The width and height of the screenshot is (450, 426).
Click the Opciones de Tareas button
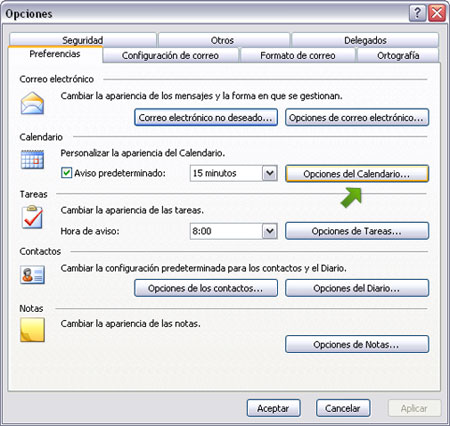tap(357, 231)
